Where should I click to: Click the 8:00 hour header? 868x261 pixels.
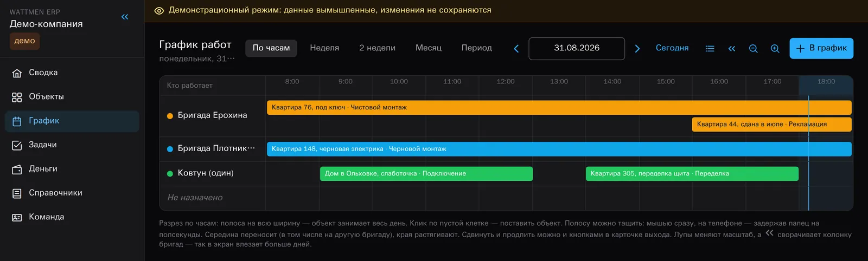tap(292, 82)
